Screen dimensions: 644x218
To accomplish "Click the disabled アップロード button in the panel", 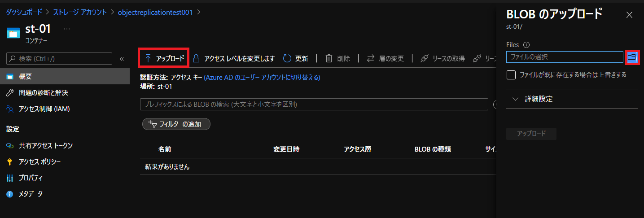I will [x=531, y=134].
